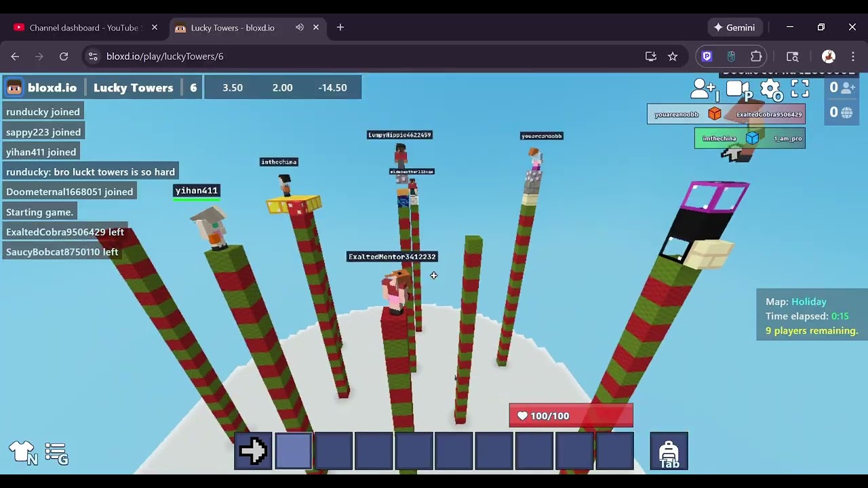The height and width of the screenshot is (488, 868).
Task: Select the last hotbar slot
Action: [614, 451]
